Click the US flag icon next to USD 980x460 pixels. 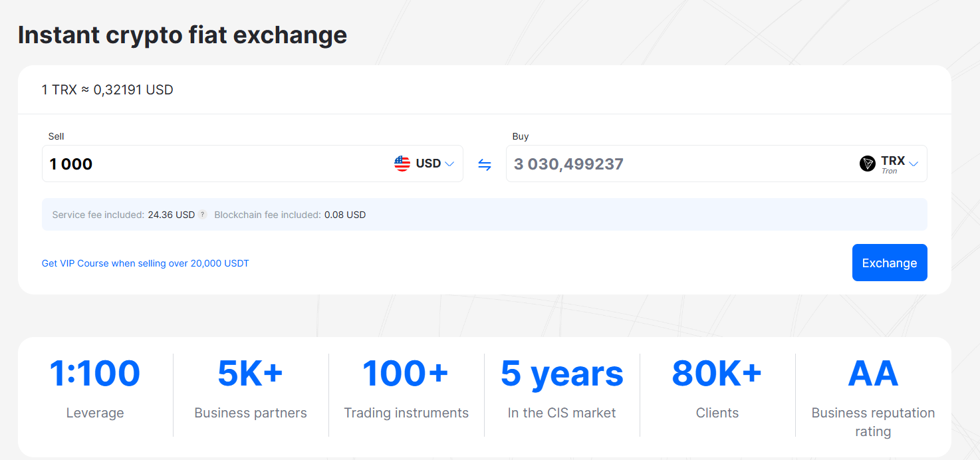pyautogui.click(x=402, y=163)
